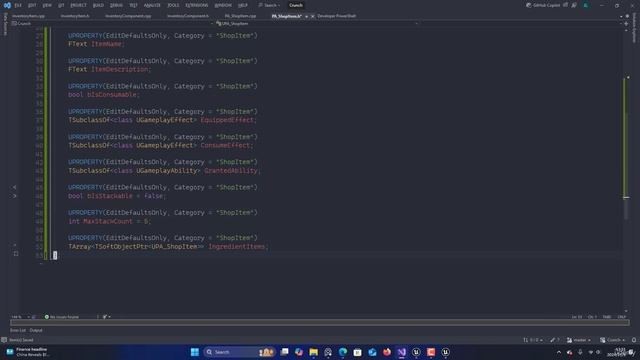Click the Git push/pull arrows indicator

533,340
